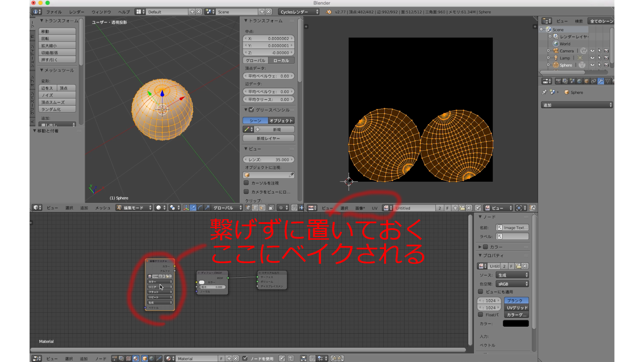
Task: Click the 新規レイヤー button
Action: [268, 138]
